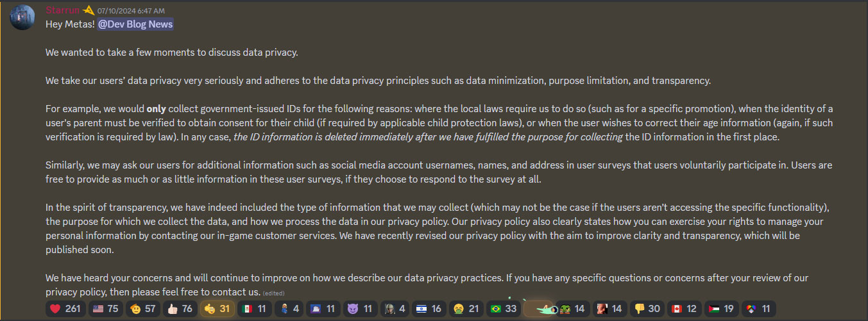React with the Canada flag emoji

click(x=683, y=309)
